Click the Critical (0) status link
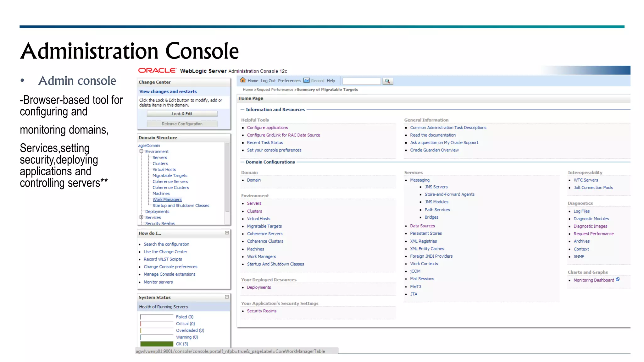The width and height of the screenshot is (644, 362). pyautogui.click(x=185, y=324)
